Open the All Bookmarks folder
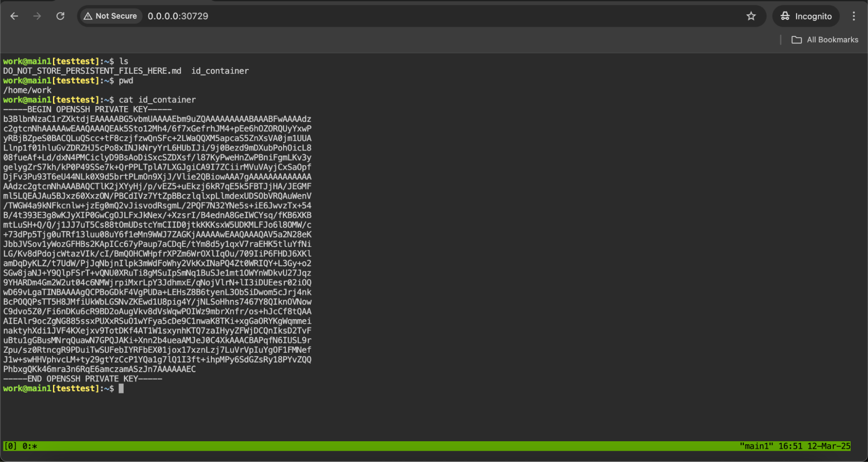 tap(825, 39)
